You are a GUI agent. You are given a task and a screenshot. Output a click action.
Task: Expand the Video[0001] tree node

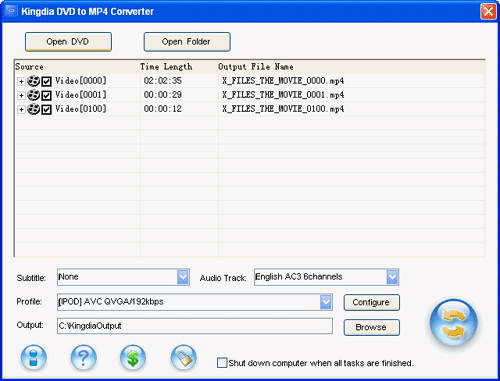[21, 95]
